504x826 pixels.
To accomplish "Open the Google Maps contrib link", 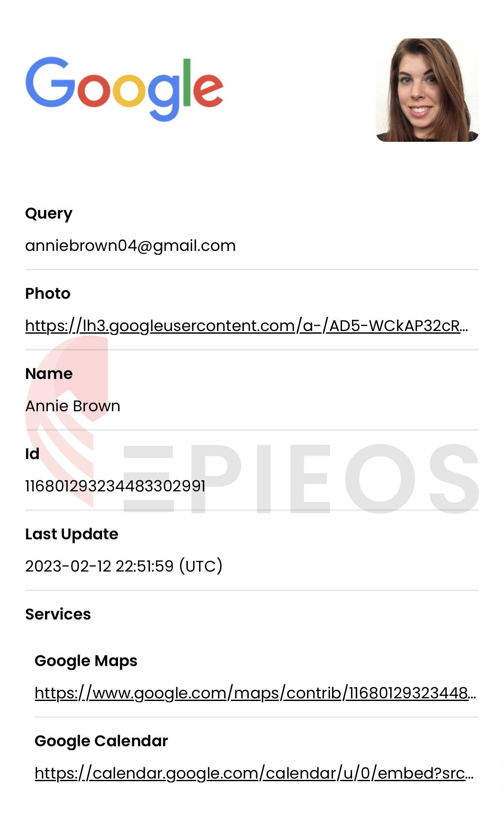I will [255, 693].
